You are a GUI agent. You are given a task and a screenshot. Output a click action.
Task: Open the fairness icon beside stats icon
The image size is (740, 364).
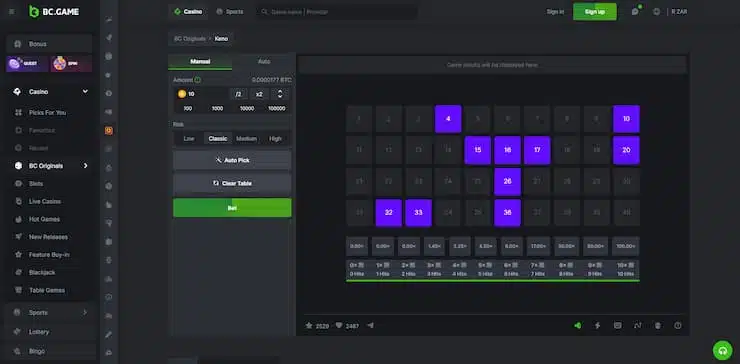658,325
